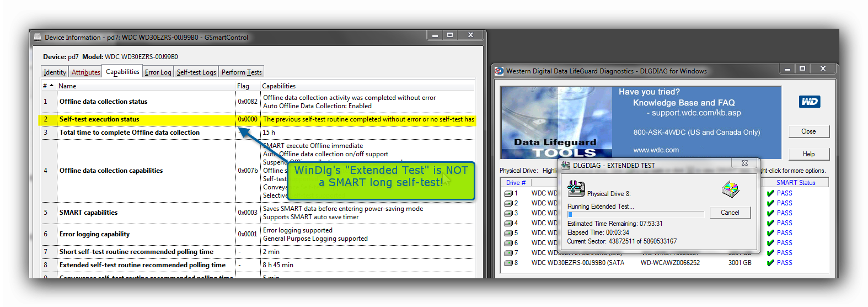Select Short self-test routine recommended polling time

pyautogui.click(x=258, y=252)
